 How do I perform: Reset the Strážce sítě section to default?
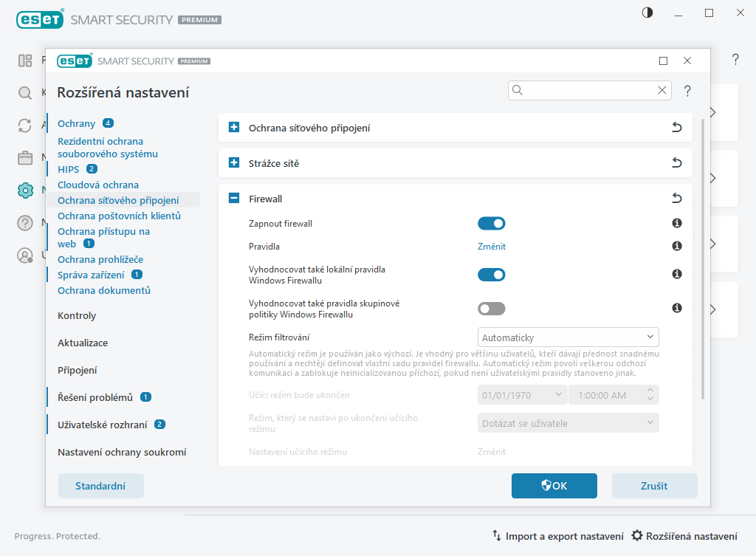click(676, 163)
